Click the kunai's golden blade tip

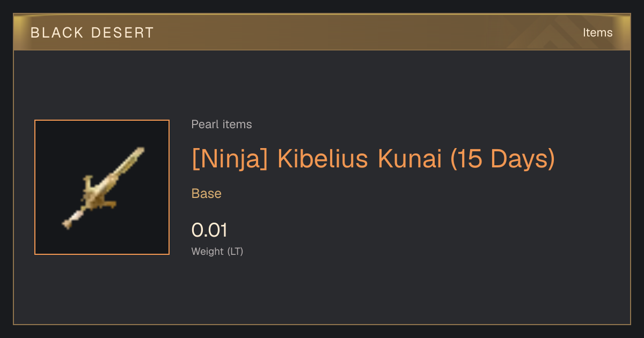click(x=138, y=153)
